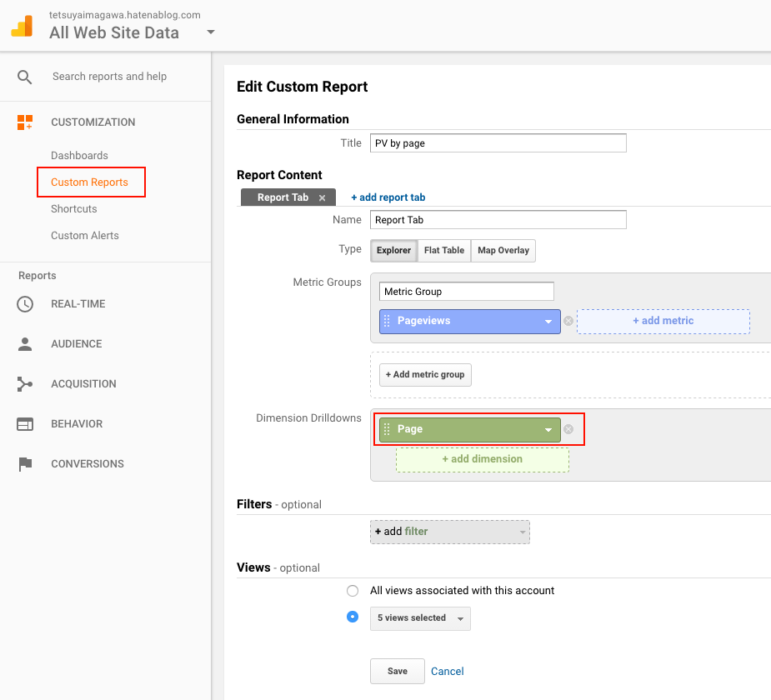The image size is (771, 700).
Task: Click the Behavior window icon
Action: (25, 424)
